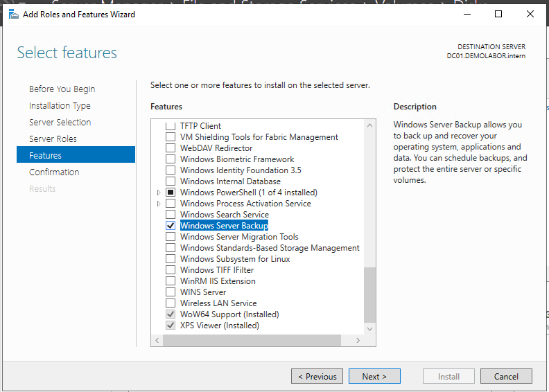Image resolution: width=549 pixels, height=392 pixels.
Task: Go to the Confirmation wizard step
Action: click(x=54, y=172)
